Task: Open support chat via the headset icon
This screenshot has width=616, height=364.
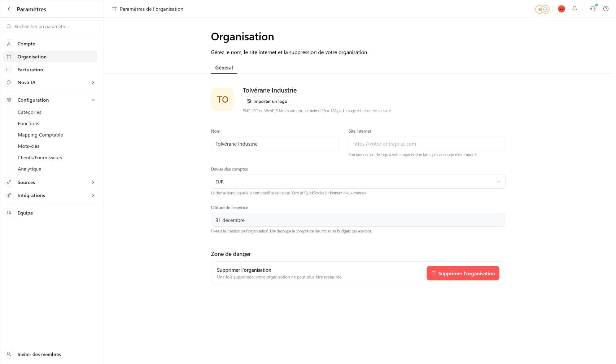Action: coord(593,9)
